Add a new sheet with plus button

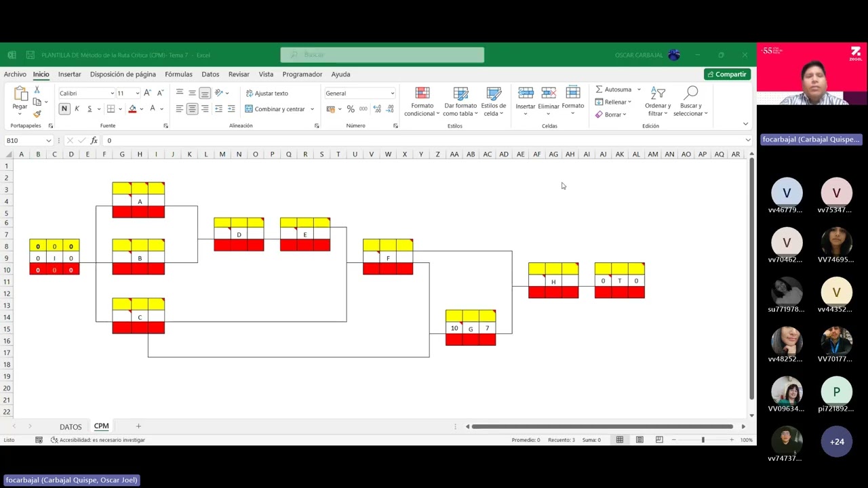tap(138, 426)
